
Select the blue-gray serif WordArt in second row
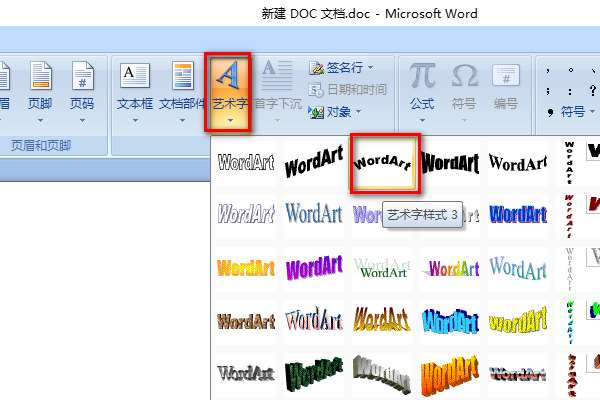tap(314, 214)
